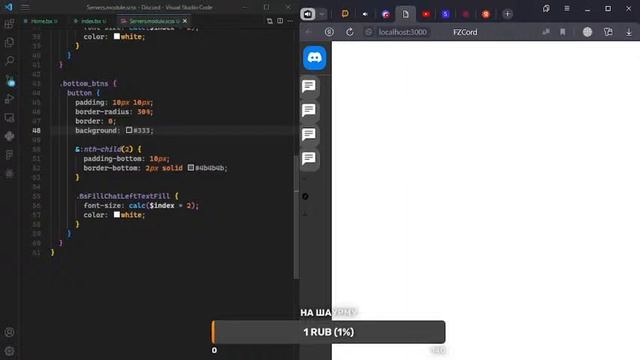Open the More Actions ellipsis in editor title bar
Image resolution: width=640 pixels, height=360 pixels.
(290, 20)
